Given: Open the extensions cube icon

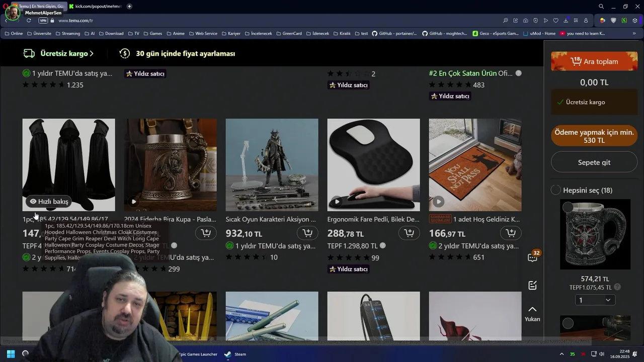Looking at the screenshot, I should (x=635, y=21).
